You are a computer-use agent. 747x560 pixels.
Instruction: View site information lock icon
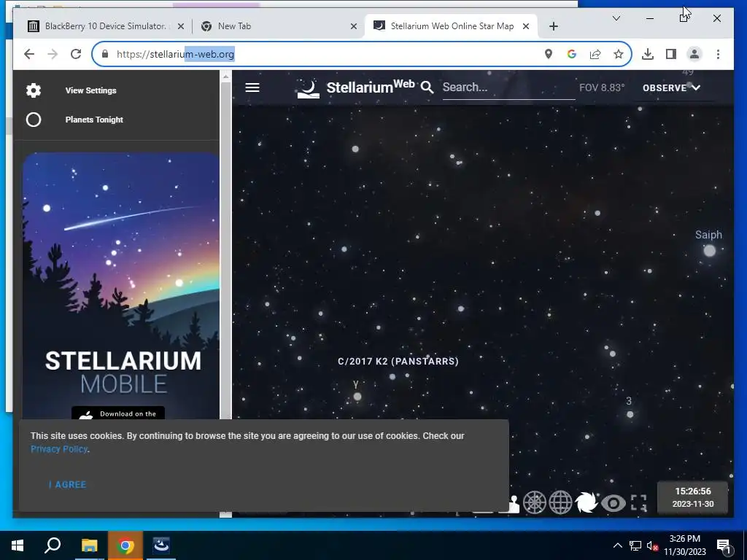click(105, 54)
